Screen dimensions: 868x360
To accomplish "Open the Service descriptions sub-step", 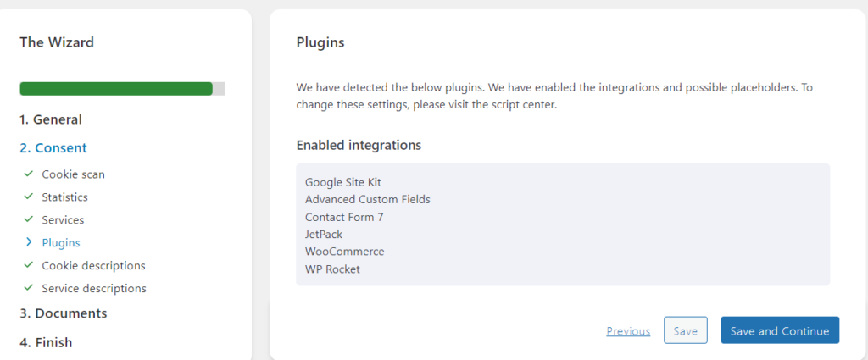I will click(x=94, y=288).
